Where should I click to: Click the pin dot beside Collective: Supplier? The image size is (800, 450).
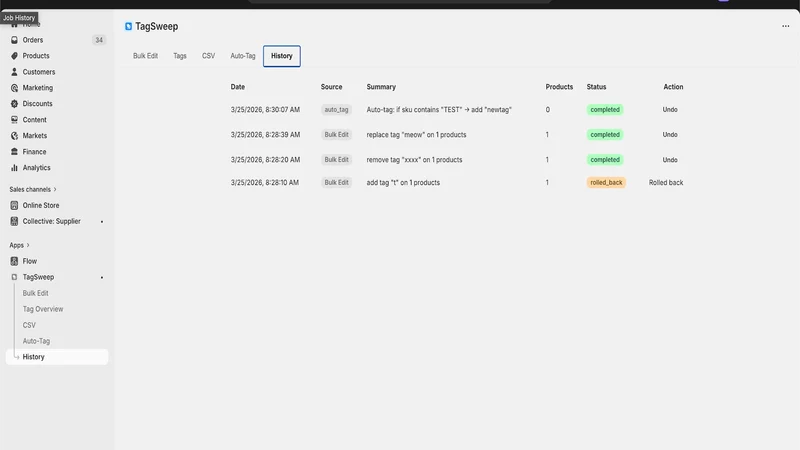(102, 221)
